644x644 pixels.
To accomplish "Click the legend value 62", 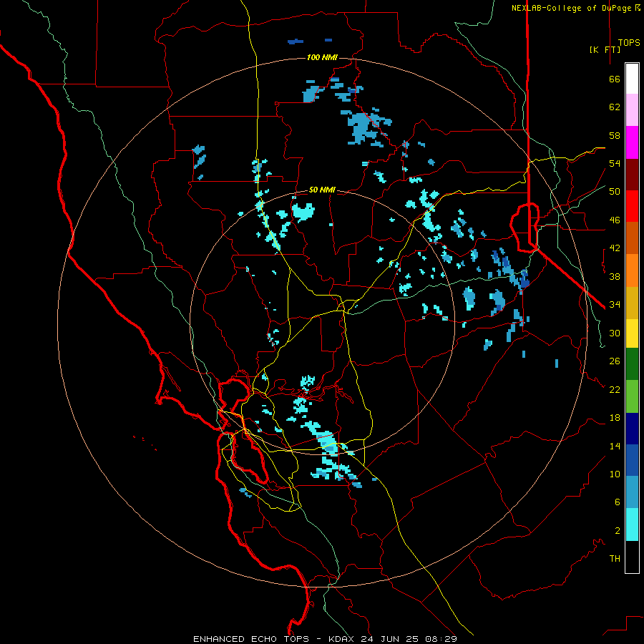I will 615,107.
